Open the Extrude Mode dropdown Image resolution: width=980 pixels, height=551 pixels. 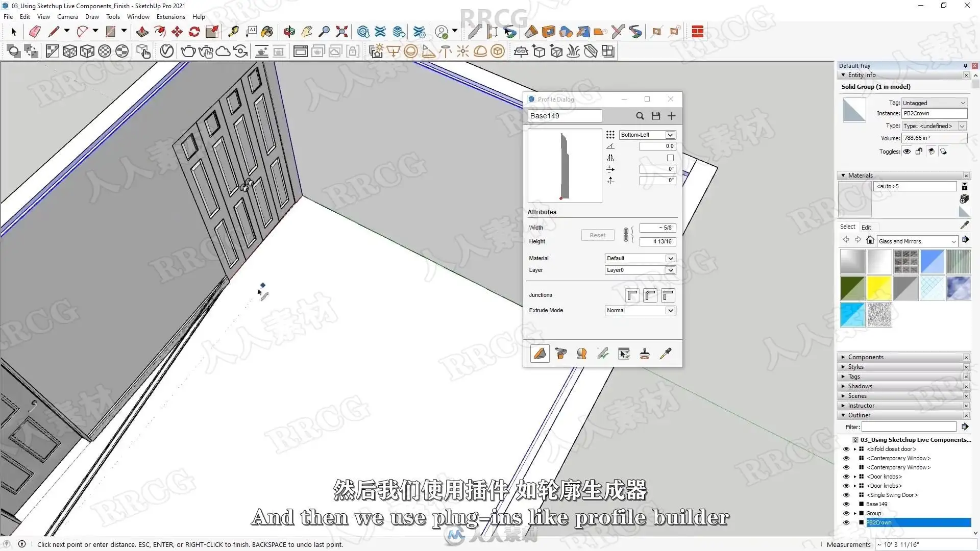(640, 310)
